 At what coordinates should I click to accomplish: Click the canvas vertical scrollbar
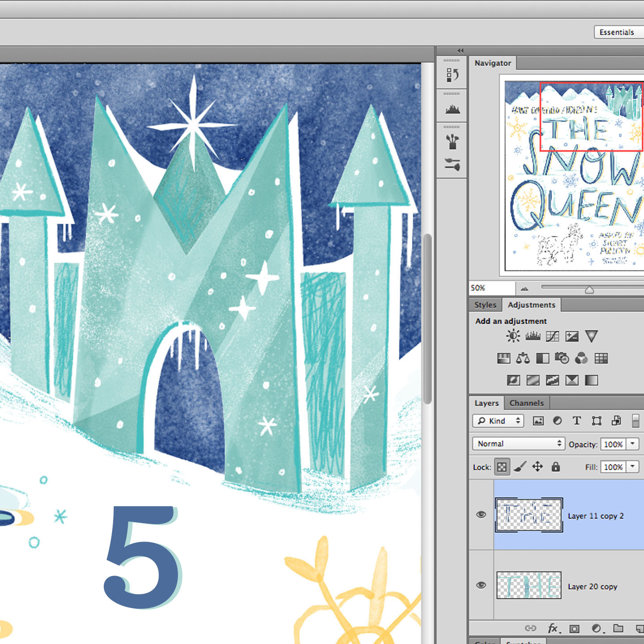(428, 319)
